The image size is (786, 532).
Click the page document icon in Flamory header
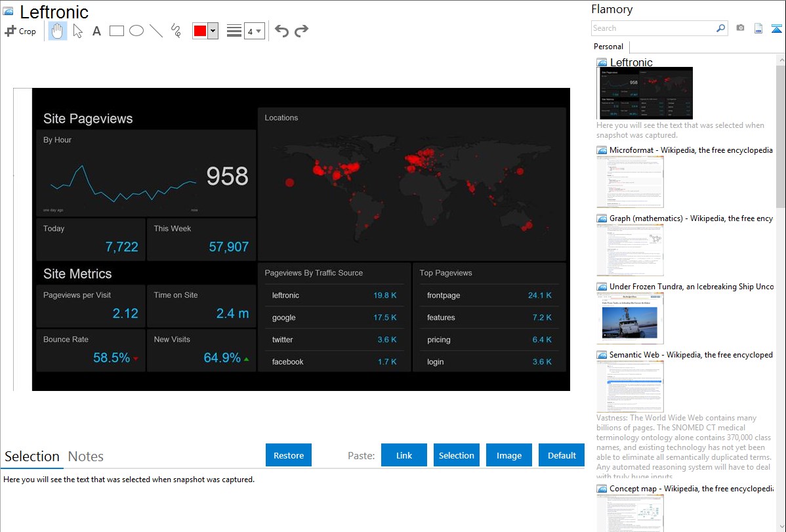coord(758,28)
